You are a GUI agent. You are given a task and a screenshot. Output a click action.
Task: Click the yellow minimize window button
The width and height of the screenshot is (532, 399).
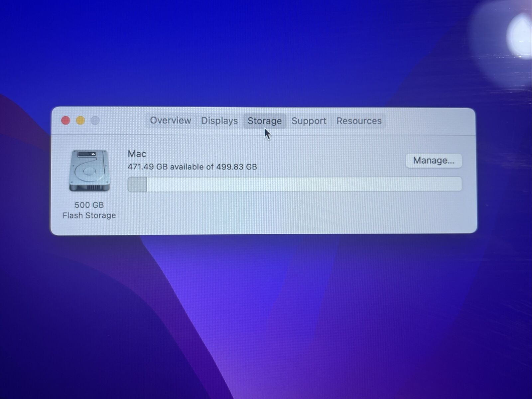[x=80, y=120]
